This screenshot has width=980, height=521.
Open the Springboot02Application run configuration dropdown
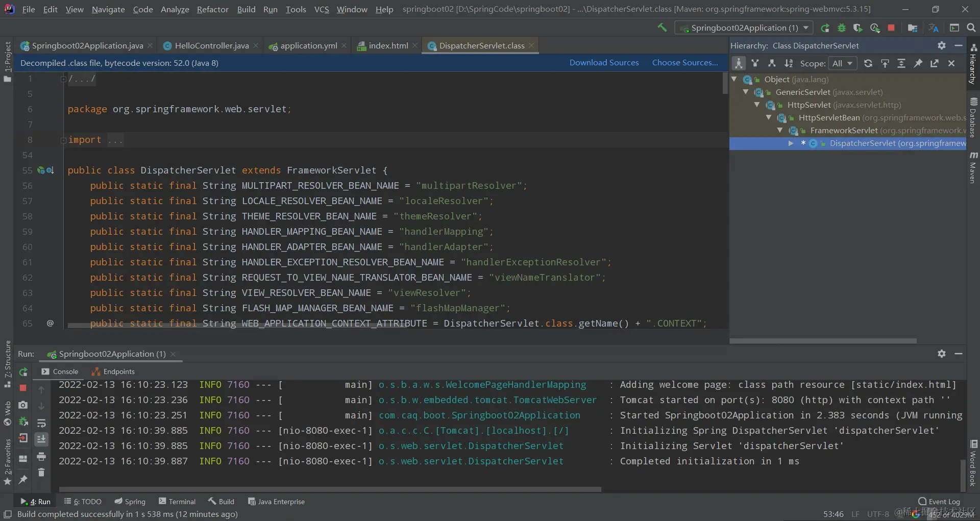point(743,28)
